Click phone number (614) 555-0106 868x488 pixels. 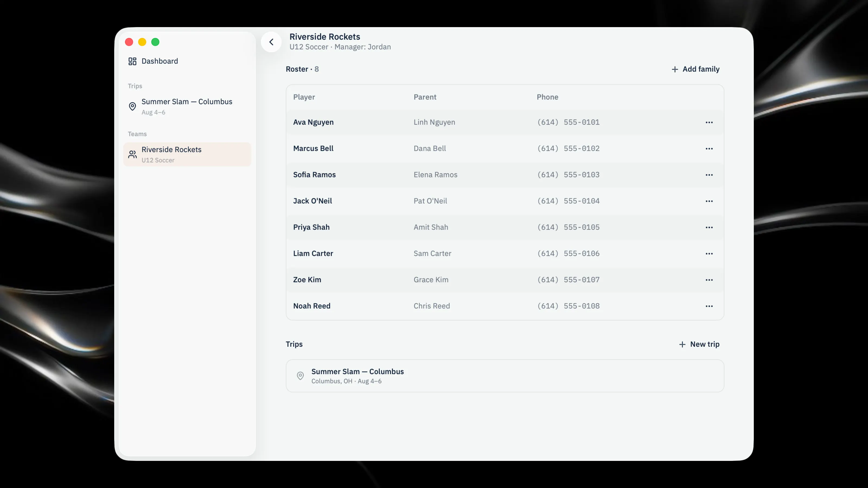569,253
